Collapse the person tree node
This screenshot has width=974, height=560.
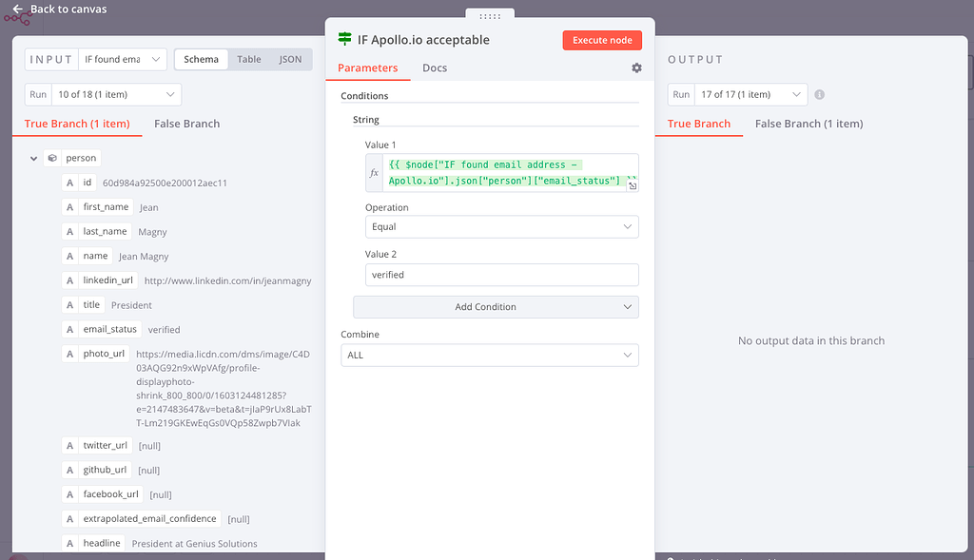[x=34, y=159]
